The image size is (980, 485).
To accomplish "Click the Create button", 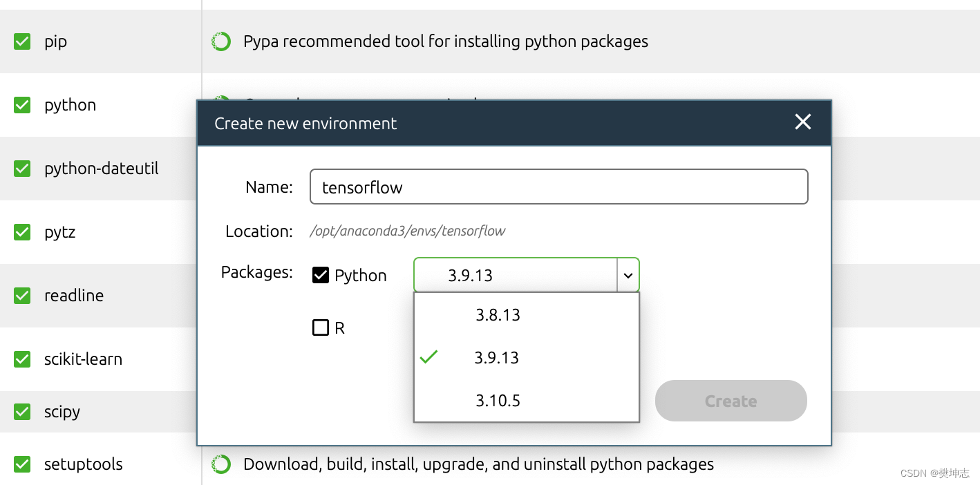I will tap(731, 401).
